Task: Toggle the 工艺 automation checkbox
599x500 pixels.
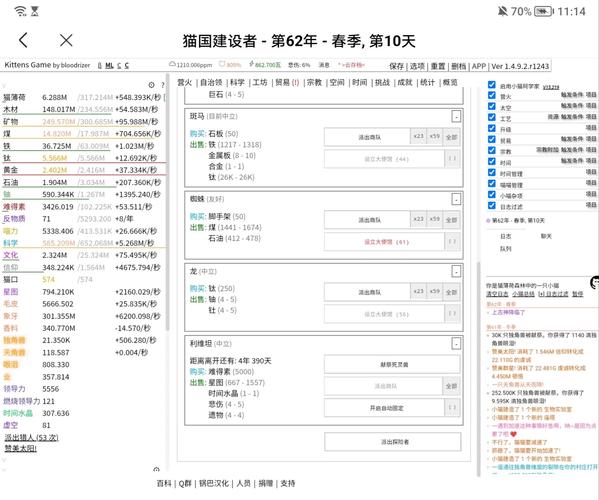Action: point(492,118)
